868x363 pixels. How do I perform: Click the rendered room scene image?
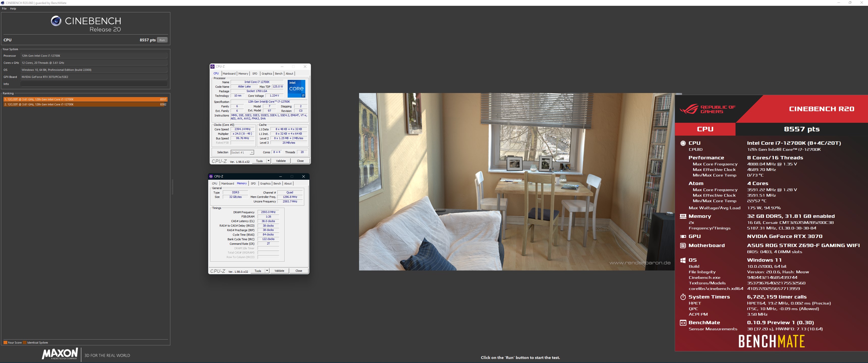click(x=517, y=182)
